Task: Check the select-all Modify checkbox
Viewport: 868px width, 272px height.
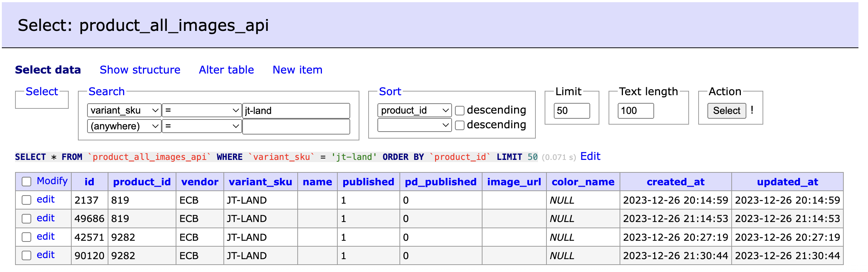Action: (26, 182)
